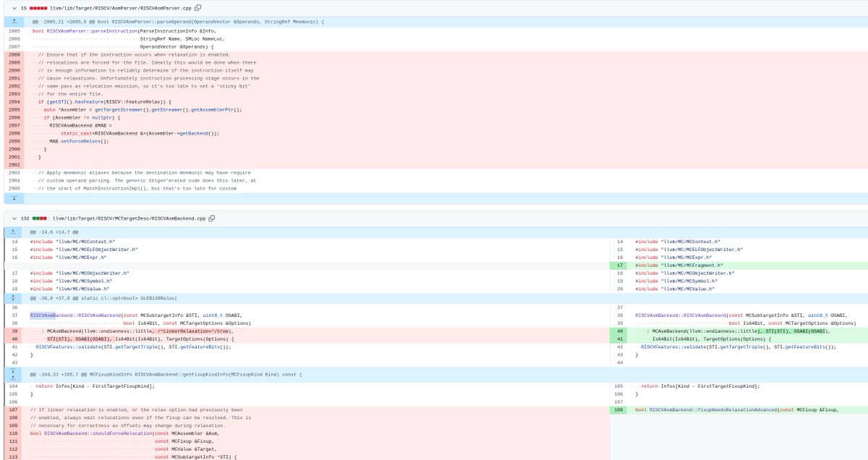The width and height of the screenshot is (868, 460).
Task: Select removed line number 2888
Action: tap(14, 54)
